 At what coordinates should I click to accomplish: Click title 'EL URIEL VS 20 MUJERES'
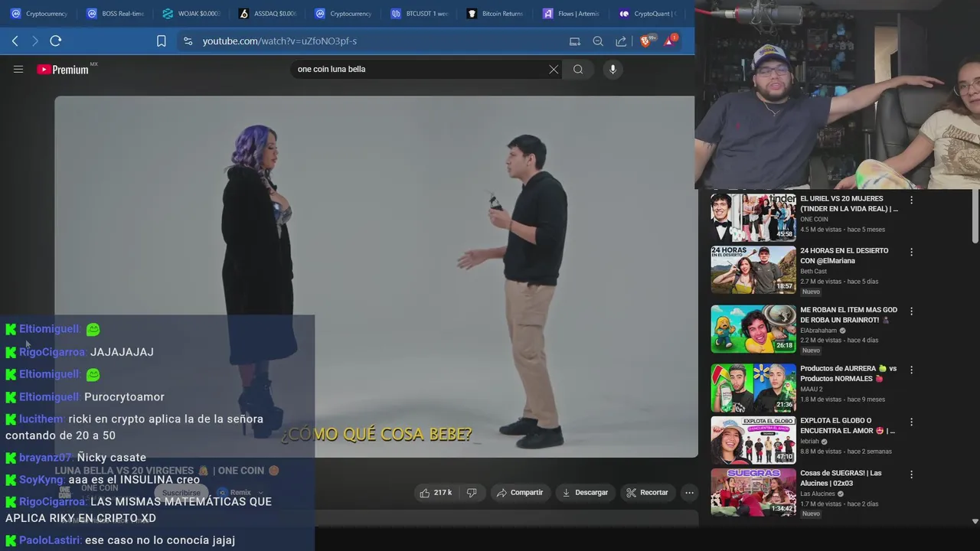(x=849, y=204)
